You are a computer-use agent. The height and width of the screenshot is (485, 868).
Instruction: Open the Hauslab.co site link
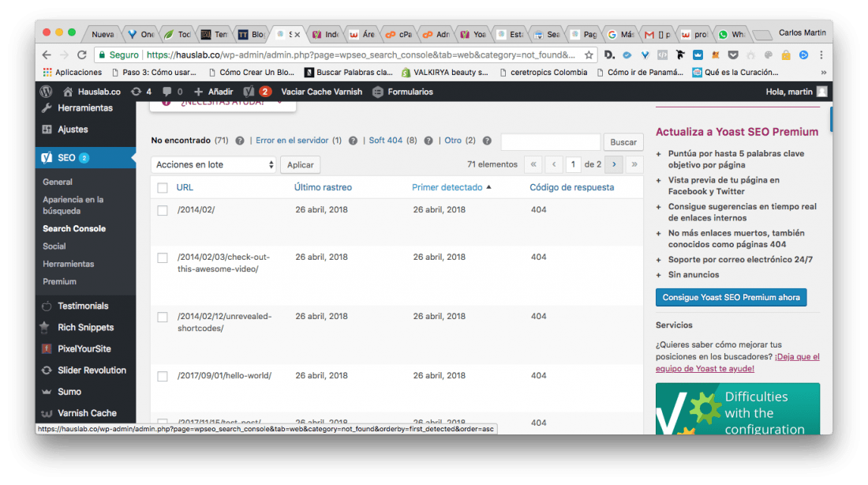[x=92, y=92]
